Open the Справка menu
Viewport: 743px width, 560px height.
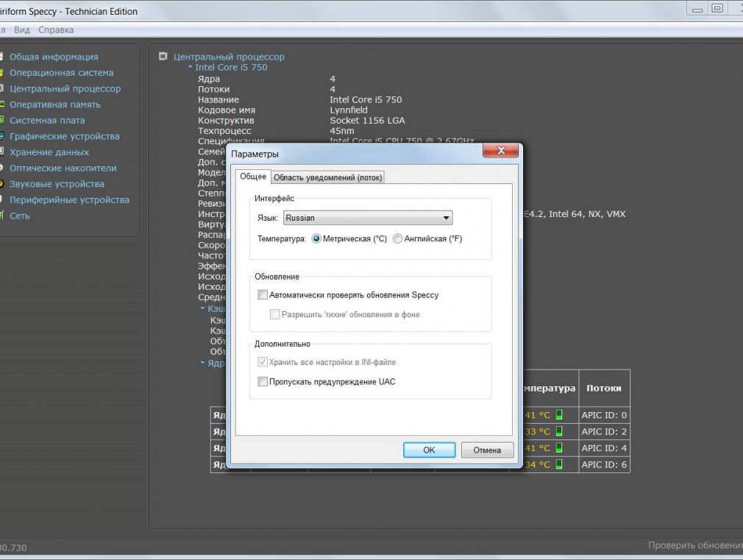(x=56, y=30)
